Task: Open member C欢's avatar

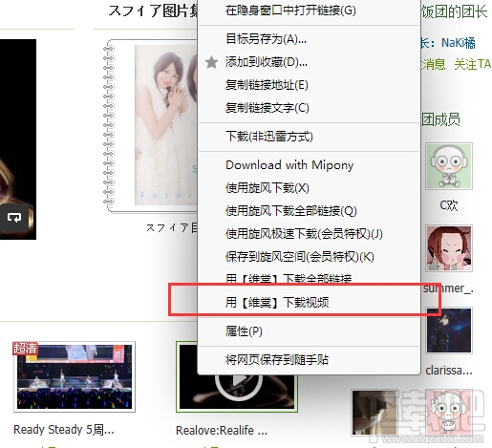Action: coord(449,166)
